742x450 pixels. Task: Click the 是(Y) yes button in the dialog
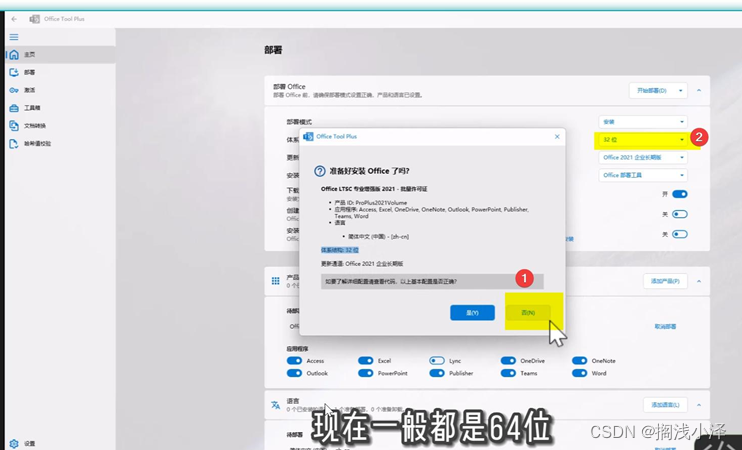[x=472, y=312]
